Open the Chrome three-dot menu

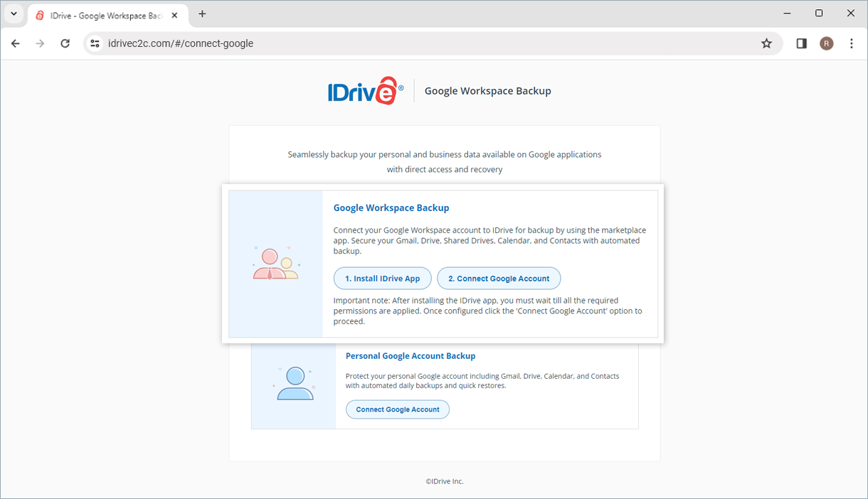click(852, 43)
